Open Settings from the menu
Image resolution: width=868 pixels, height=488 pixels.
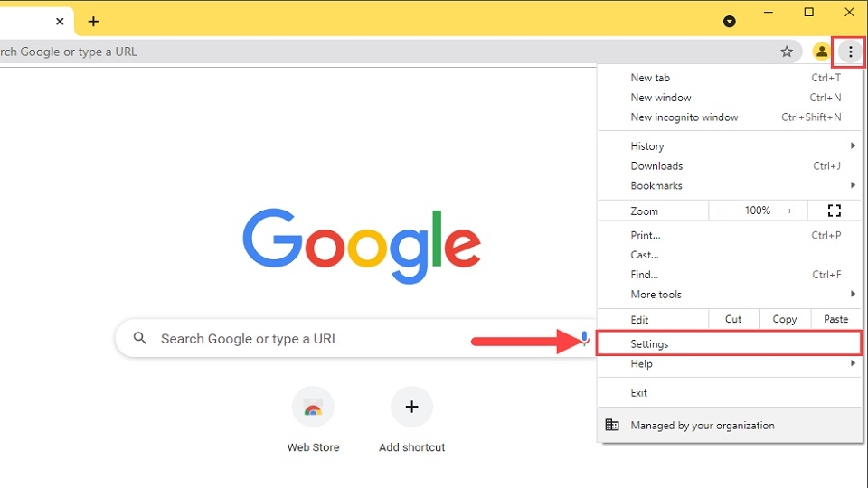coord(729,344)
